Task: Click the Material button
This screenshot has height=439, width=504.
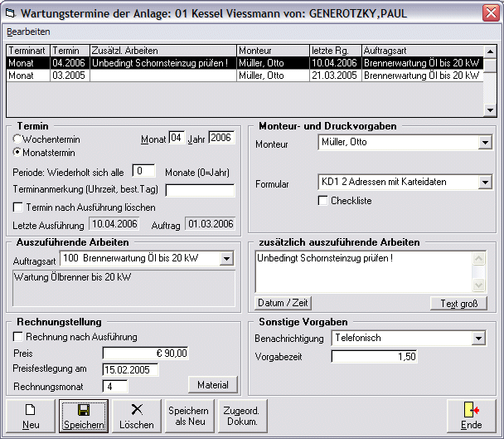Action: point(213,384)
